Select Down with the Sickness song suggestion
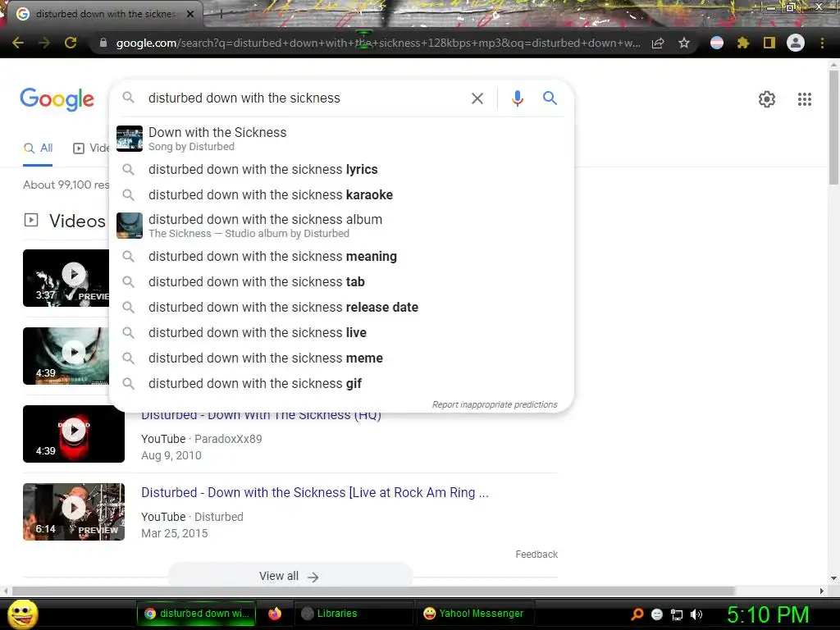The width and height of the screenshot is (840, 630). 341,139
